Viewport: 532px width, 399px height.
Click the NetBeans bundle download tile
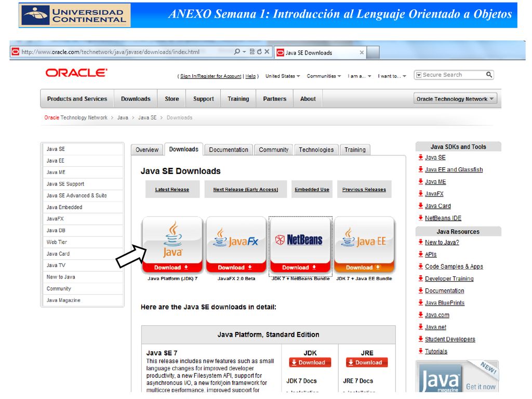coord(300,245)
